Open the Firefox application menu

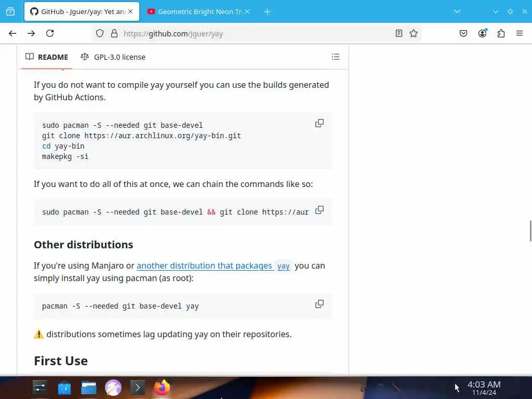click(520, 33)
